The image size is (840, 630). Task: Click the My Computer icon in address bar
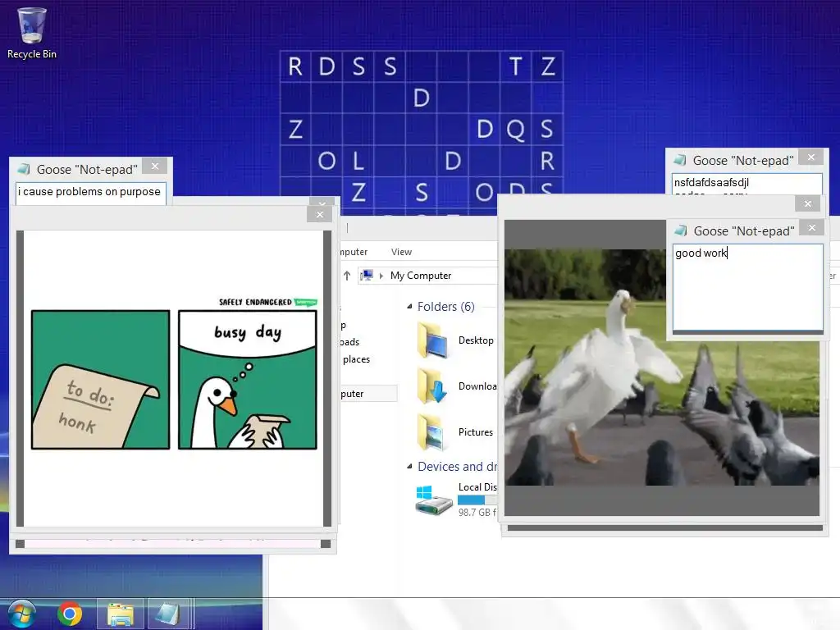point(367,276)
